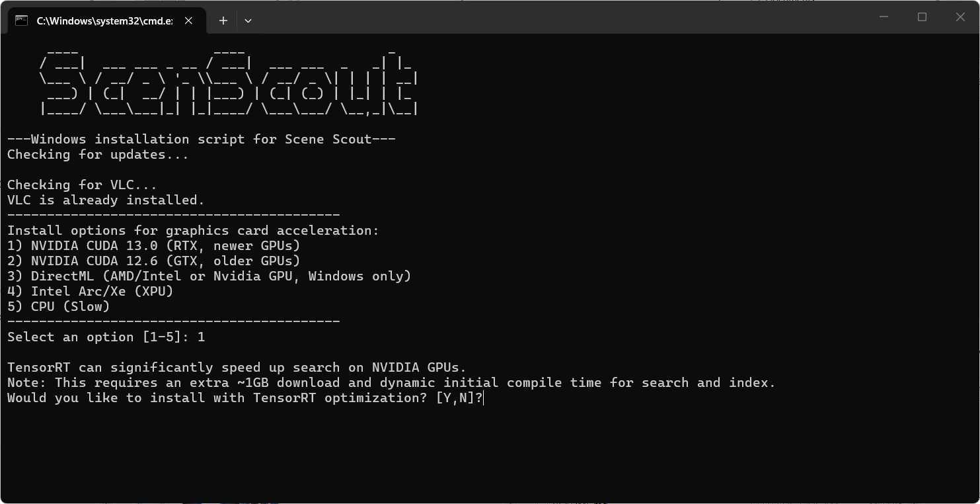The width and height of the screenshot is (980, 504).
Task: Click the 'VLC is already installed.' text
Action: 106,200
